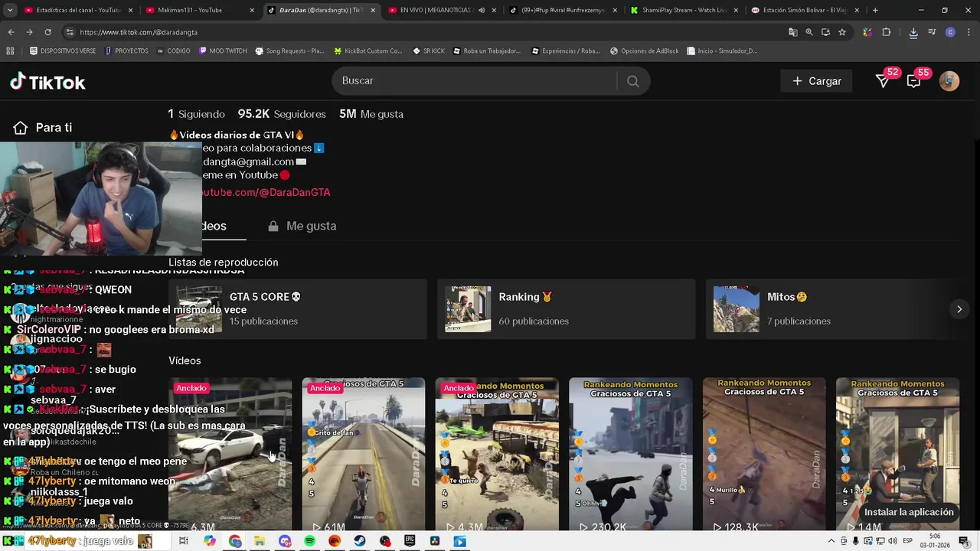Viewport: 980px width, 551px height.
Task: Open Epic Games from the taskbar
Action: [x=410, y=541]
